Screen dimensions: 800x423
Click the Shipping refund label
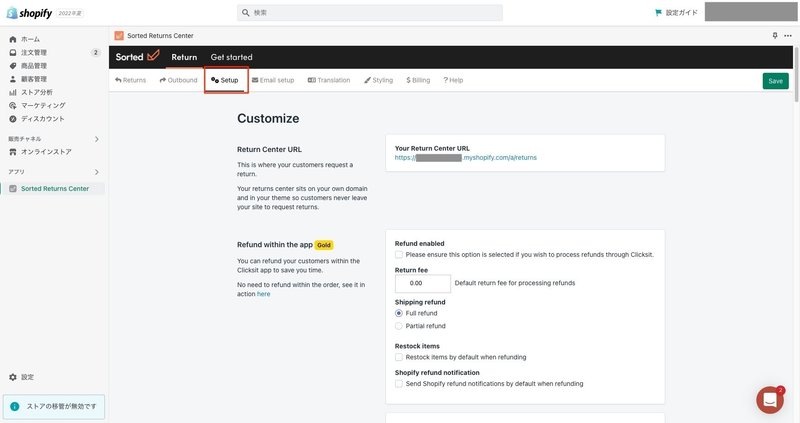click(420, 302)
